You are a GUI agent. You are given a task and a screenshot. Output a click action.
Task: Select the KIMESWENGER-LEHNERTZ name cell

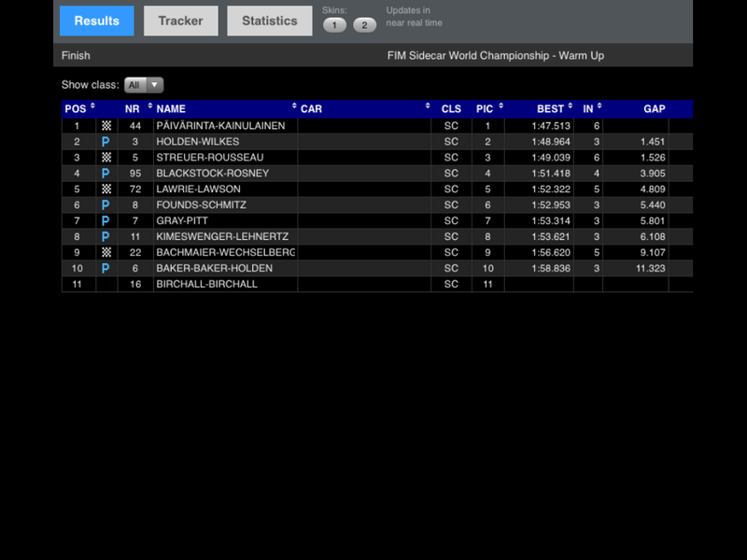point(225,237)
